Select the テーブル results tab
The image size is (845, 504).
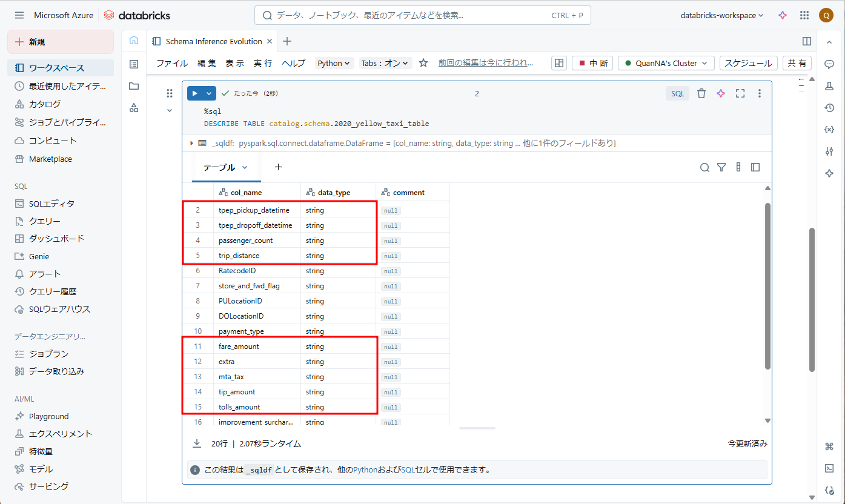tap(225, 167)
